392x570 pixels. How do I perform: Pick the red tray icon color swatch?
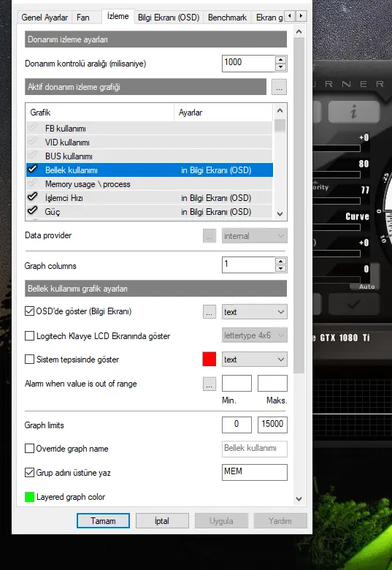209,359
